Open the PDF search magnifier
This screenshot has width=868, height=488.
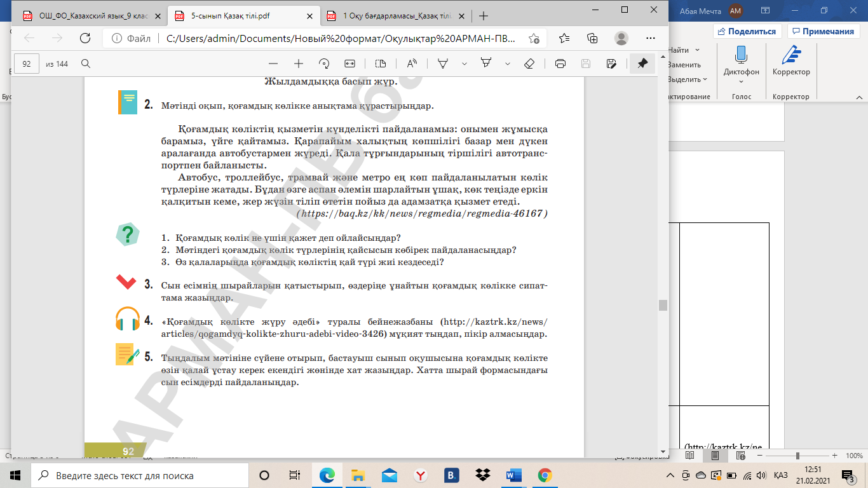click(86, 64)
